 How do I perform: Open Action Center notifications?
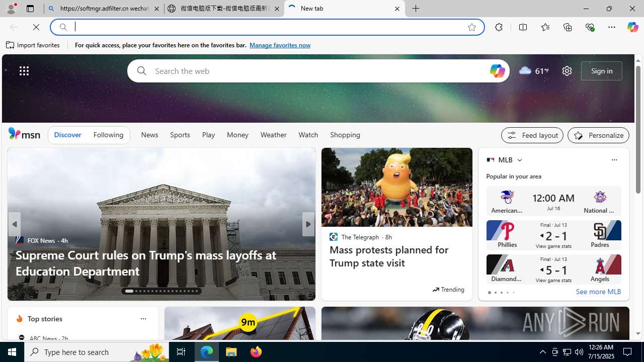628,352
